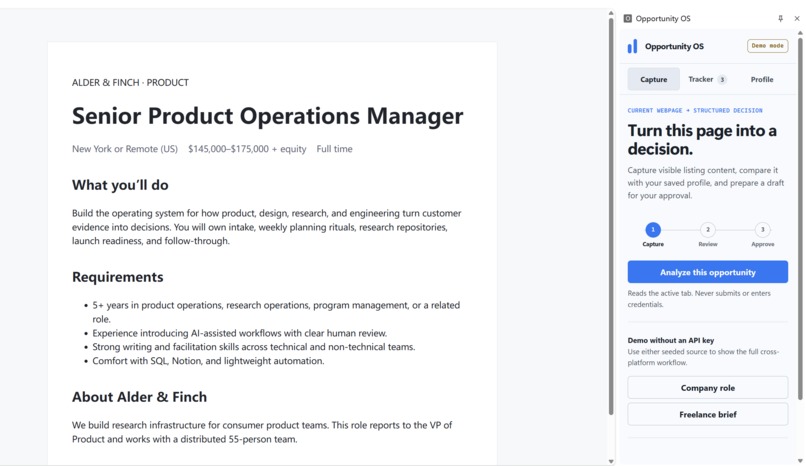Pin the Opportunity OS side panel

coord(780,18)
